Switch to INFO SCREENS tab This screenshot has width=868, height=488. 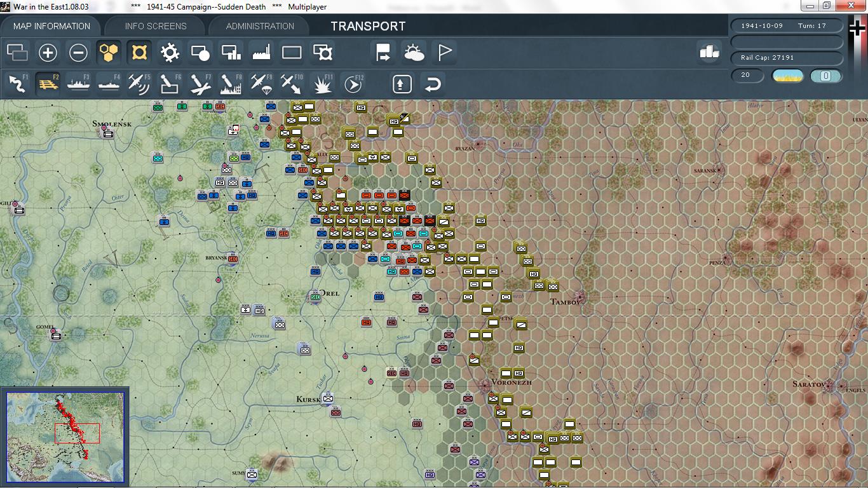coord(156,26)
